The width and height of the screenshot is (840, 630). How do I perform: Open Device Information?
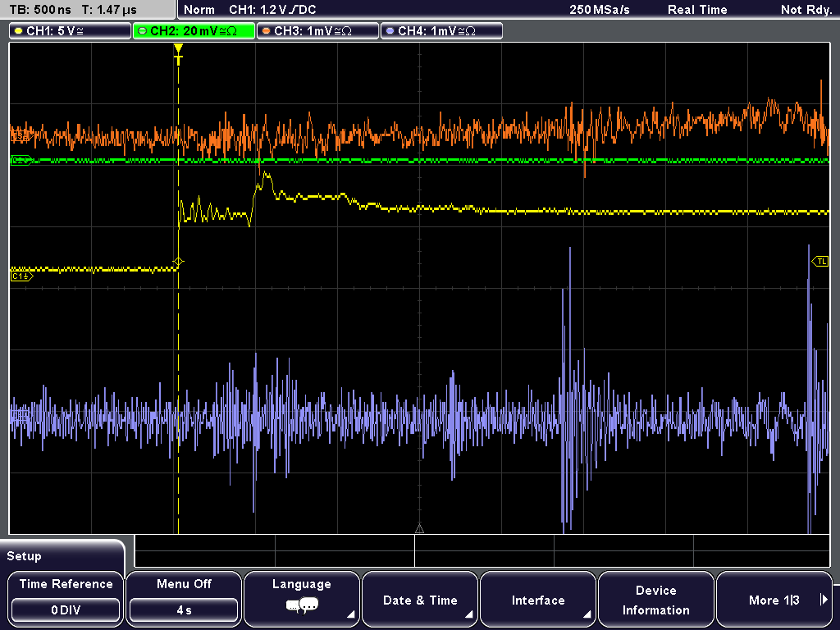point(655,598)
